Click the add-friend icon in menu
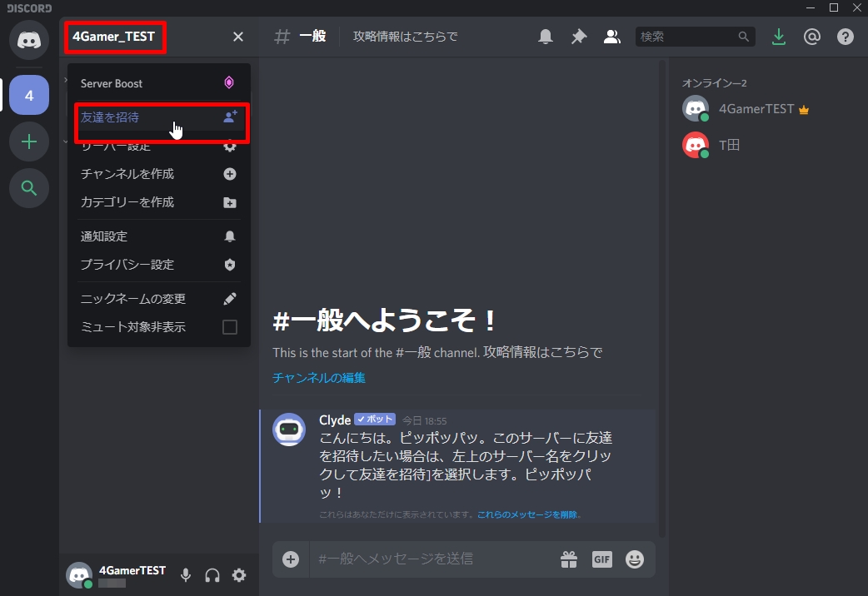The image size is (868, 596). coord(230,117)
